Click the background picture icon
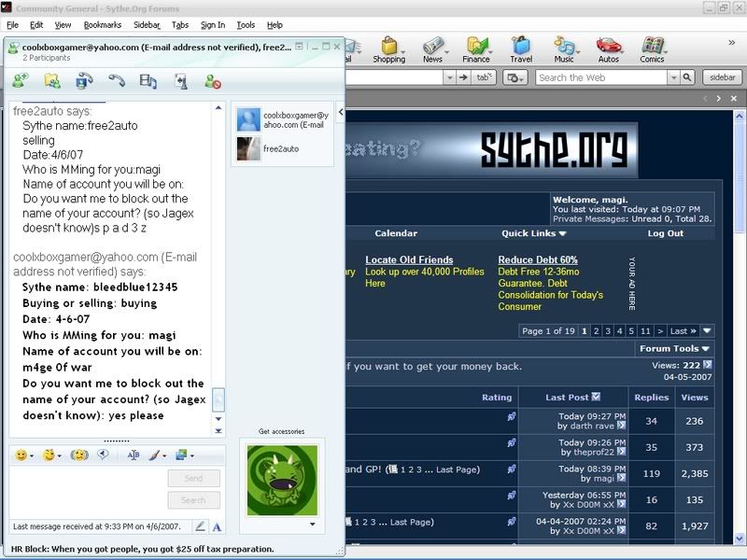Image resolution: width=747 pixels, height=560 pixels. pos(181,455)
